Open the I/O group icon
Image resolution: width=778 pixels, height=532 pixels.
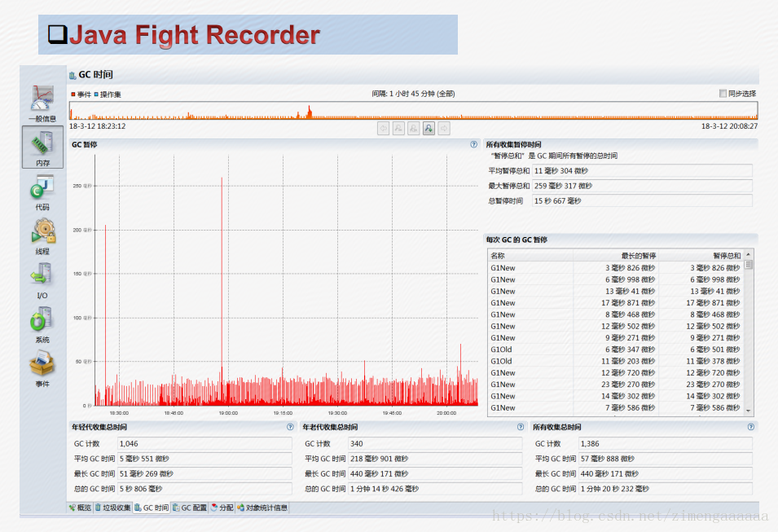42,281
